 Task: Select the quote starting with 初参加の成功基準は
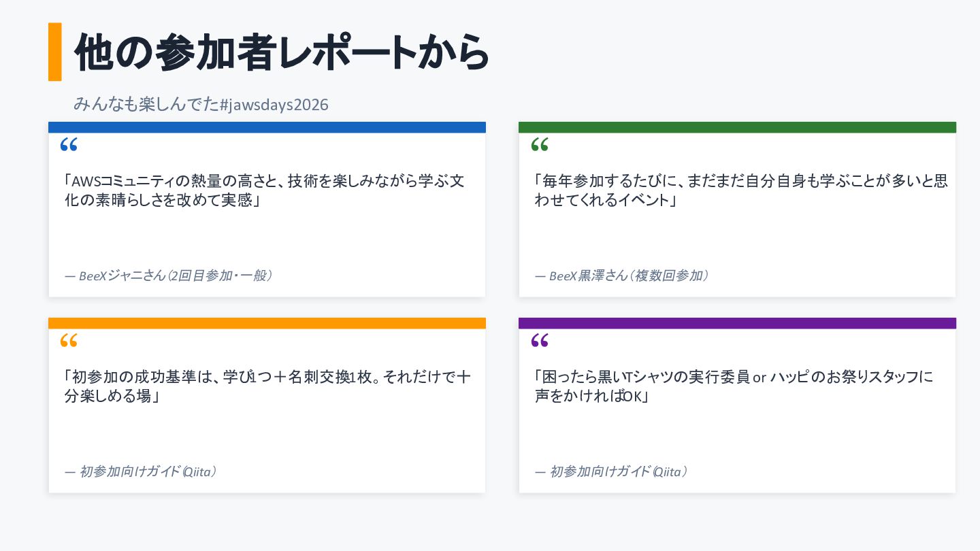pos(267,386)
